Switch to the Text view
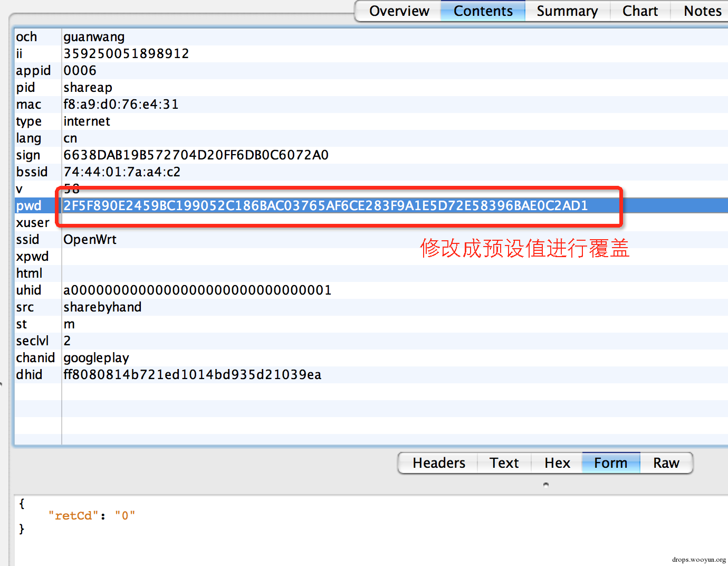This screenshot has width=728, height=566. click(504, 463)
